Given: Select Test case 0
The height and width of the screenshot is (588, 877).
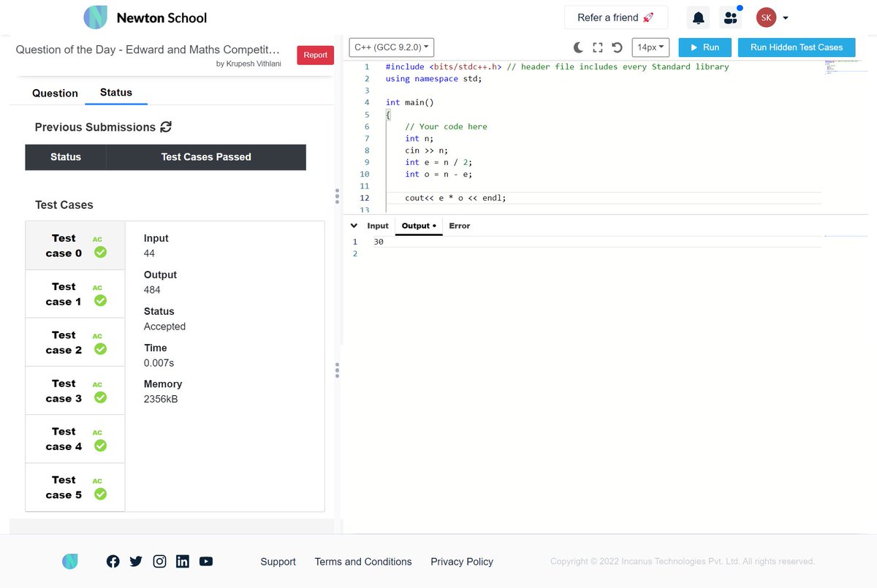Looking at the screenshot, I should point(75,245).
